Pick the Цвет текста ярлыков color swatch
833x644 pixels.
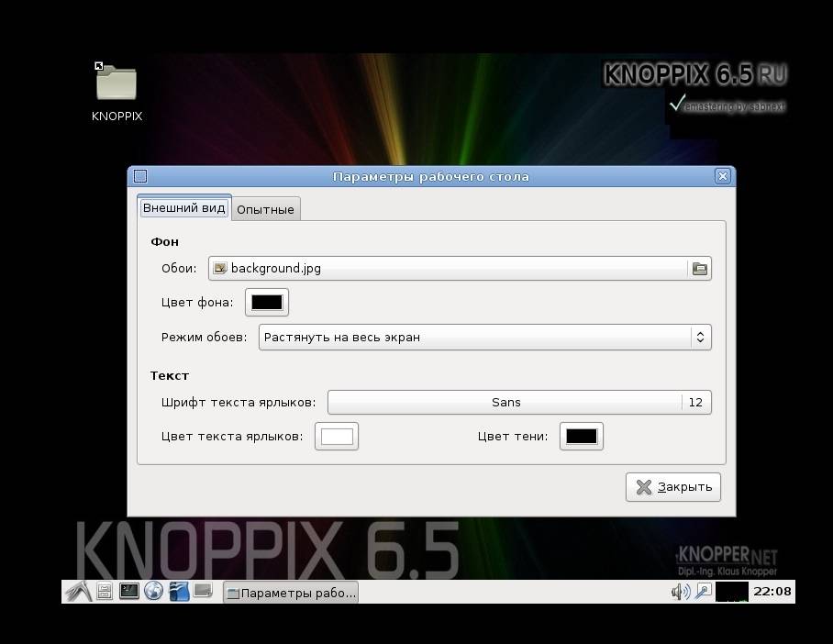tap(337, 437)
